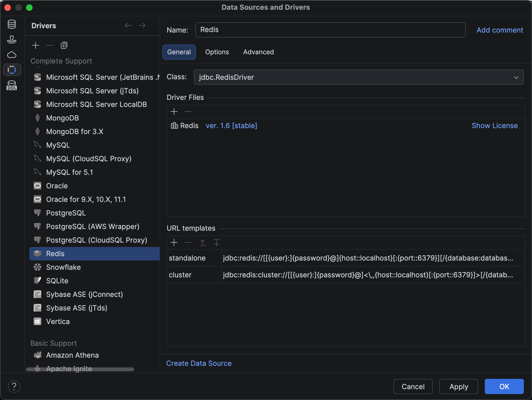532x400 pixels.
Task: Click the SQLite feather icon
Action: click(x=37, y=281)
